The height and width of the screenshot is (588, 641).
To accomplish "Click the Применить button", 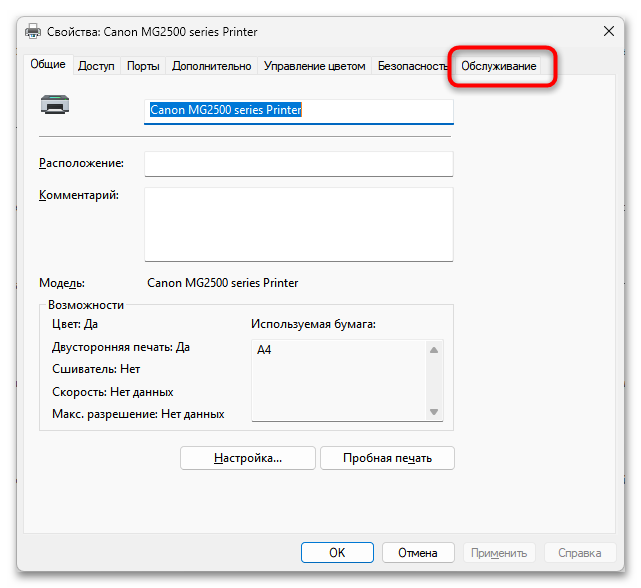I will 499,553.
